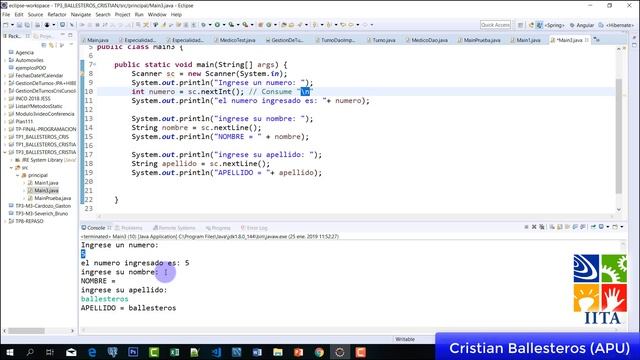Click the Quick Access field
Image resolution: width=640 pixels, height=360 pixels.
[495, 25]
